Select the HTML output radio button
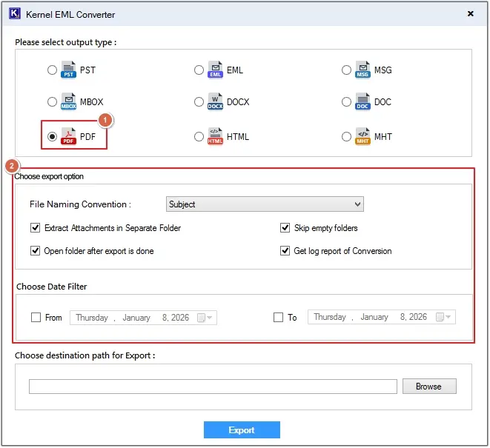Viewport: 490px width, 448px height. coord(199,136)
